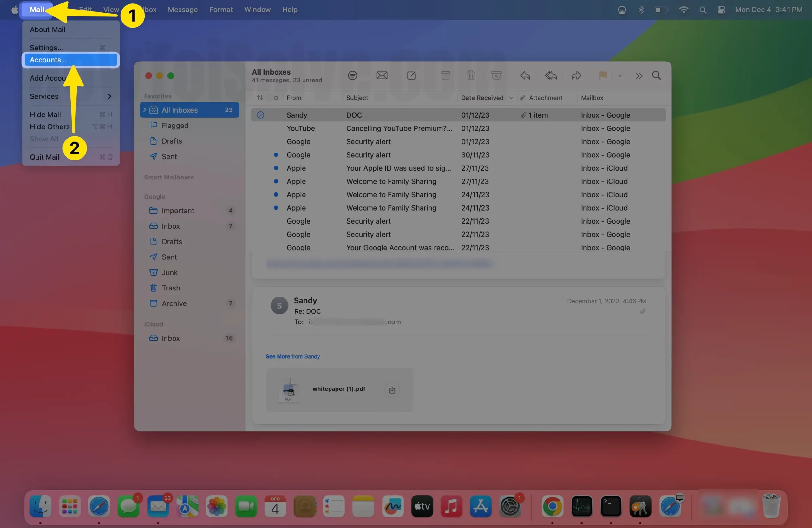Click the Reply All arrow icon
This screenshot has height=528, width=812.
[551, 75]
